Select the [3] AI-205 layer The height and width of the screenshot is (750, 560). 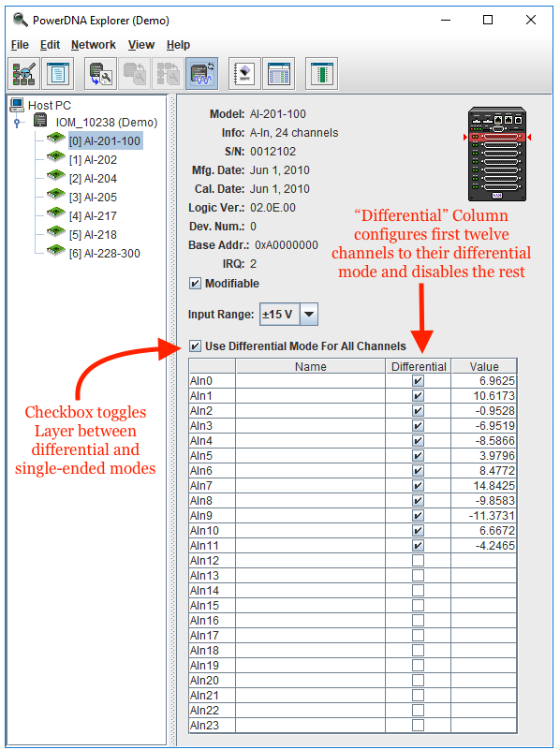click(x=93, y=197)
